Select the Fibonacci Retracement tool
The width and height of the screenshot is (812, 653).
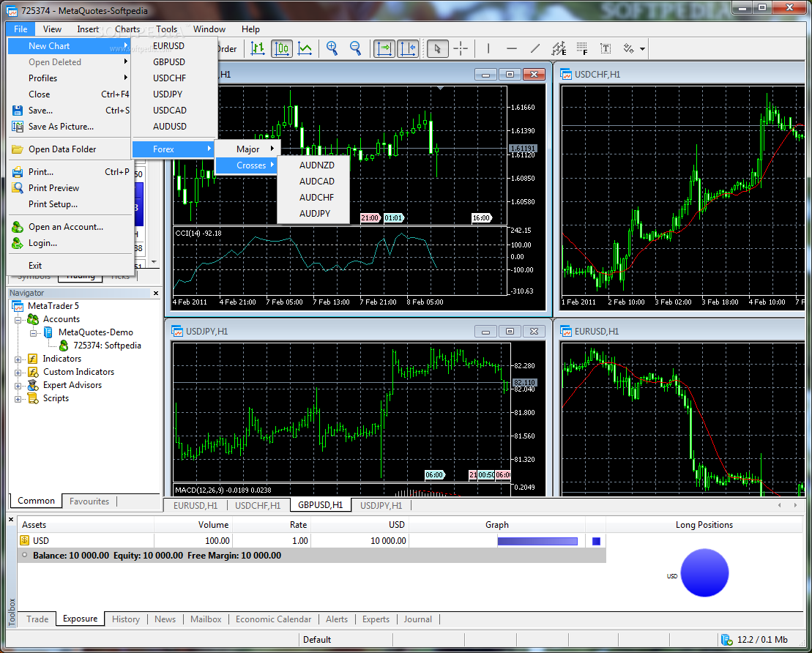tap(582, 48)
